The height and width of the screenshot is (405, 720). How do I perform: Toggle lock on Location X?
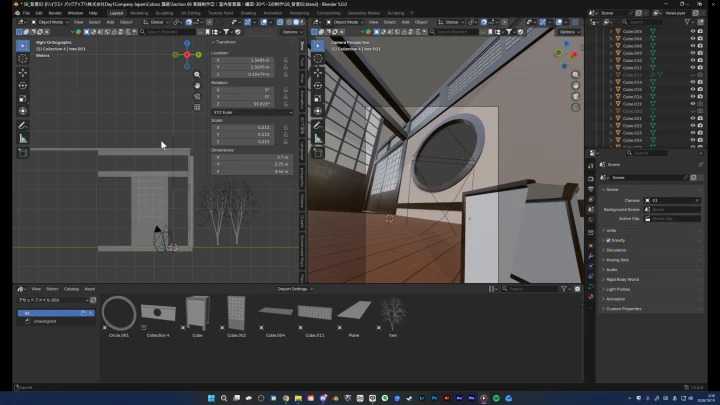coord(286,60)
